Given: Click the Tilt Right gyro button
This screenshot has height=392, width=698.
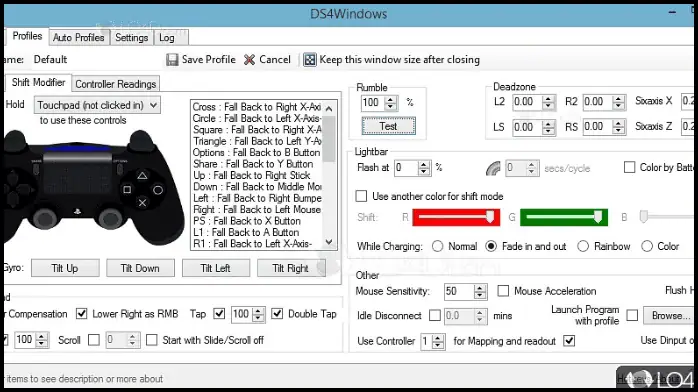Looking at the screenshot, I should click(x=291, y=268).
